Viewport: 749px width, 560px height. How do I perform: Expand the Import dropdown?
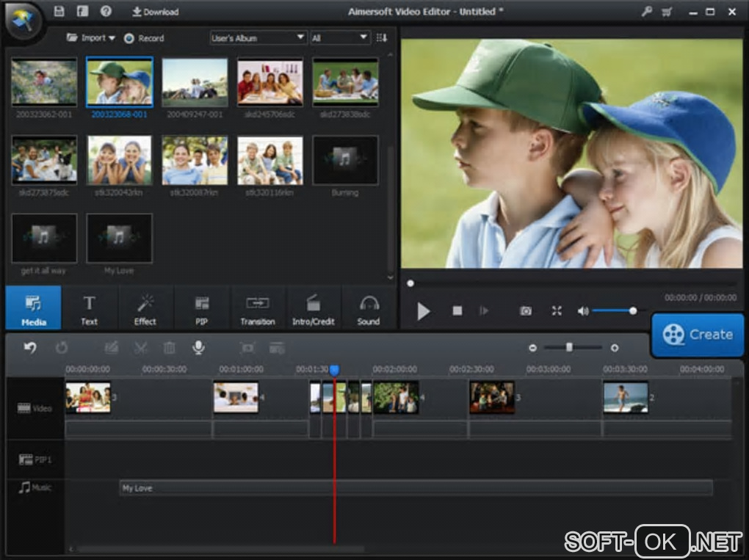click(92, 37)
